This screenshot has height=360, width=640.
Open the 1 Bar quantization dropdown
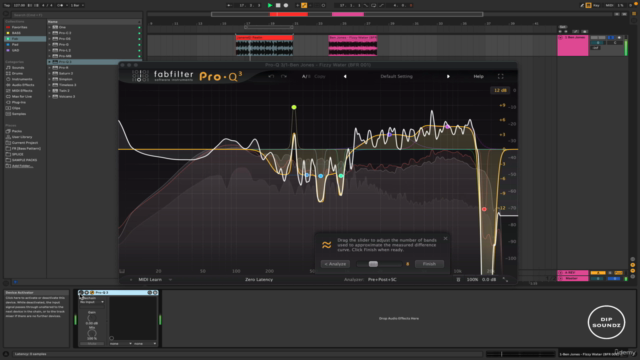pyautogui.click(x=77, y=5)
